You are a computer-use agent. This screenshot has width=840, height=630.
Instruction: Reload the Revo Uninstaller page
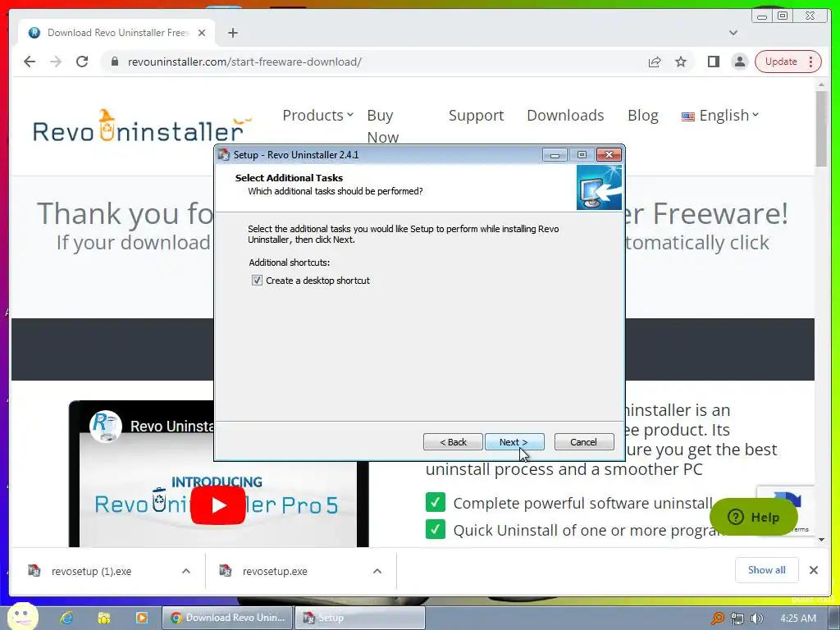(82, 62)
